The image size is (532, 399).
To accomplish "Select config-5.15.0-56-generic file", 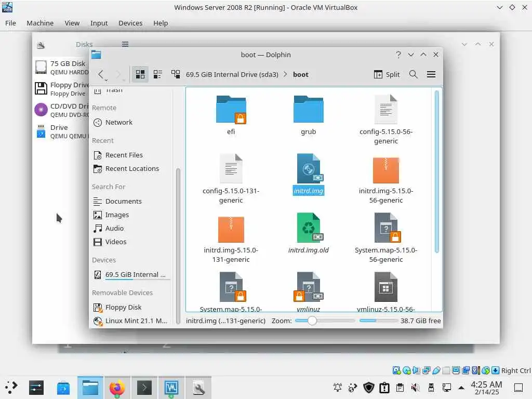I will pyautogui.click(x=386, y=119).
